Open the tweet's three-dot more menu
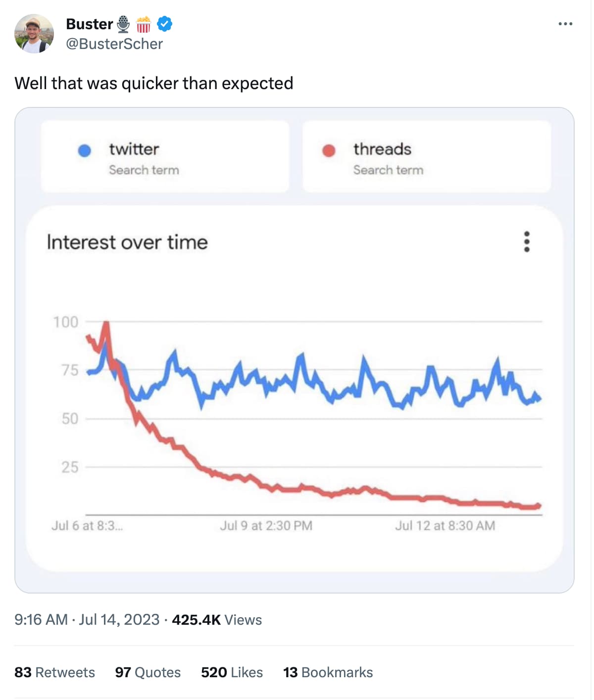Image resolution: width=594 pixels, height=700 pixels. tap(565, 24)
